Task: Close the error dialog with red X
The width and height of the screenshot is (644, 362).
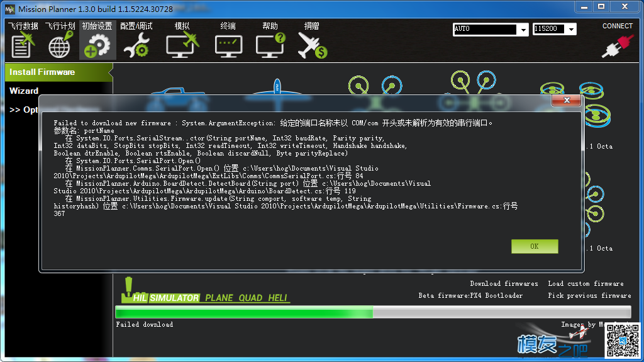Action: pyautogui.click(x=567, y=100)
